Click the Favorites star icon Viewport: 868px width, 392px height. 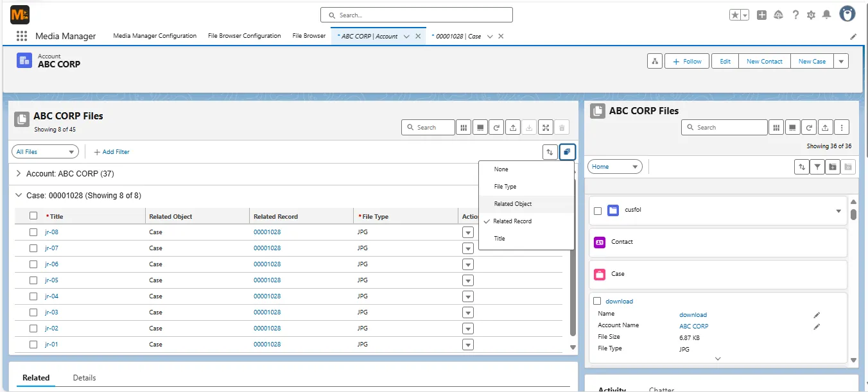point(735,15)
